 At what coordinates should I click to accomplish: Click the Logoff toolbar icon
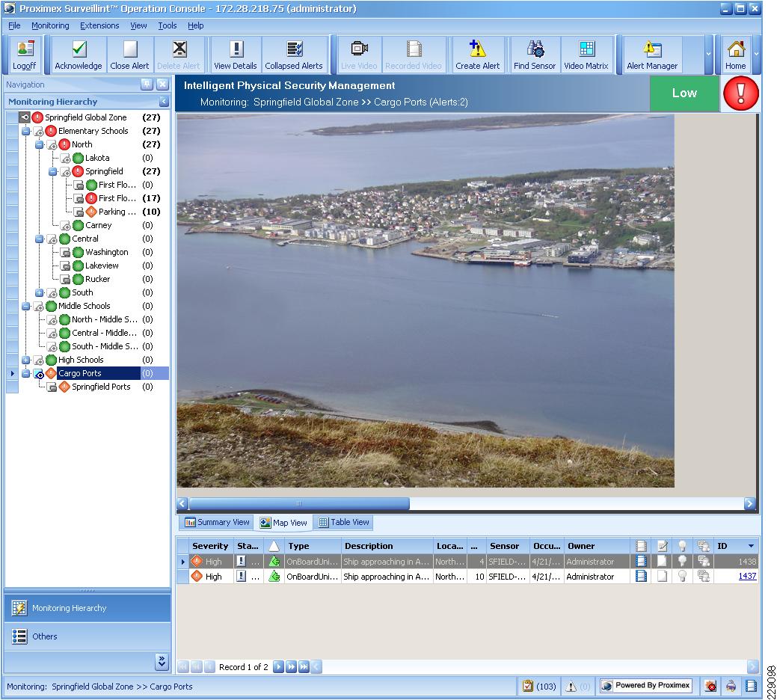pyautogui.click(x=24, y=55)
